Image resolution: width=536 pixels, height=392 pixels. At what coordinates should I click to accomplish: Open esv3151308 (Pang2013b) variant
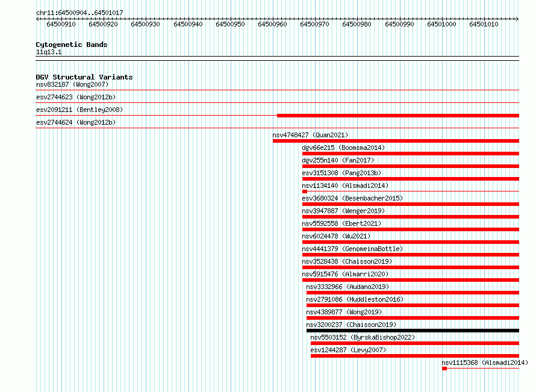click(x=342, y=173)
